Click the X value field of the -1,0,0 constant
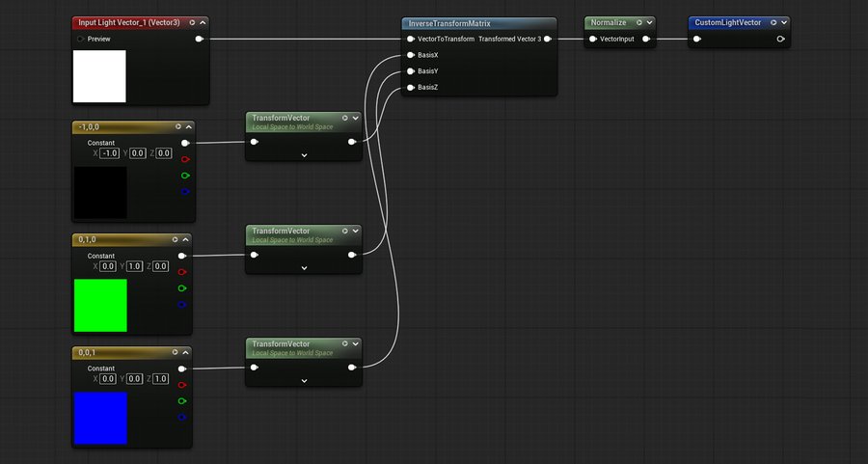The height and width of the screenshot is (464, 868). (110, 153)
